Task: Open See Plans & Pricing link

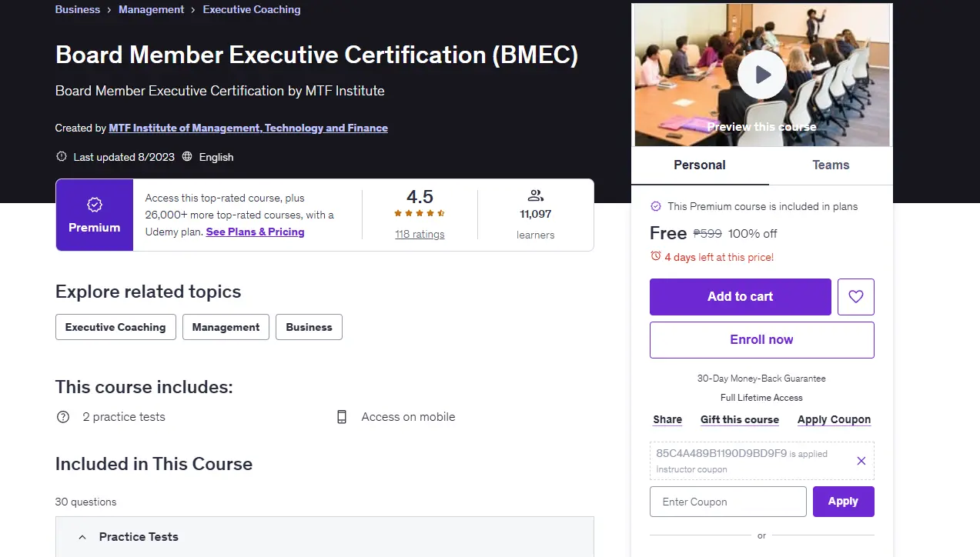Action: [x=255, y=232]
